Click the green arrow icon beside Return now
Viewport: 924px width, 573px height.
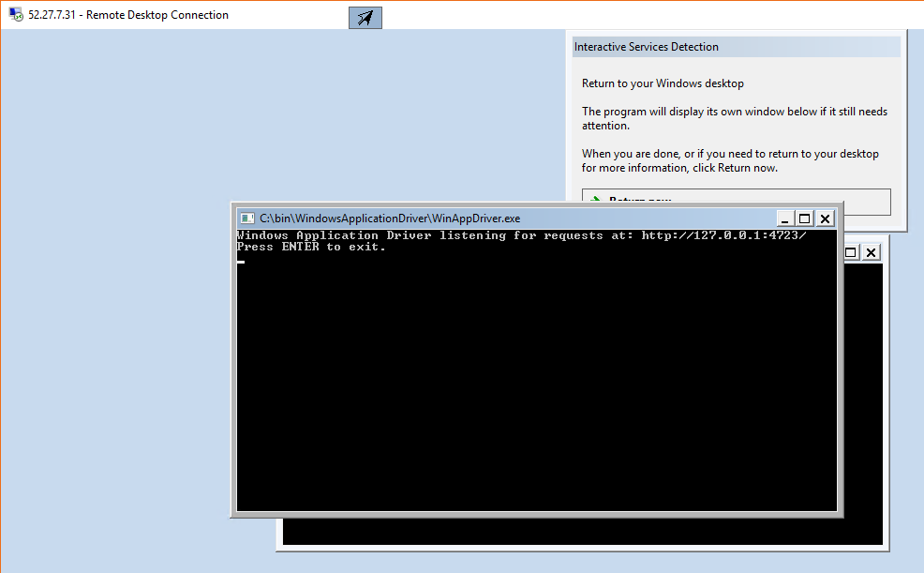point(594,201)
